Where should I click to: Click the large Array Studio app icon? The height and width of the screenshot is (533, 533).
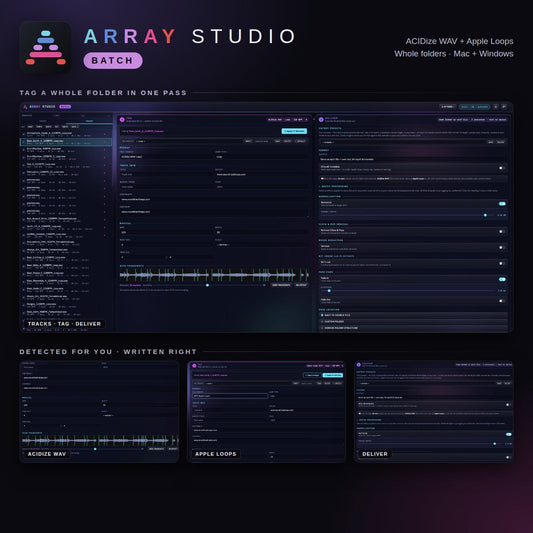[46, 47]
